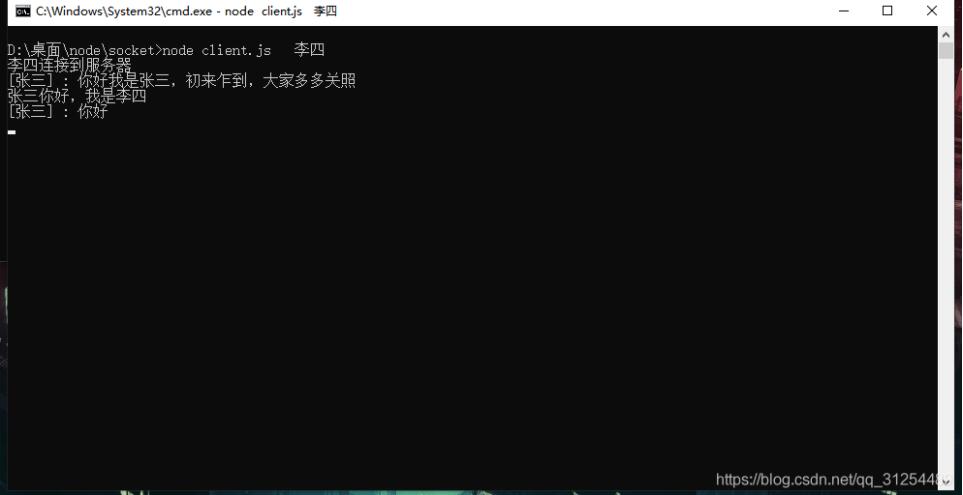Close the cmd.exe window

(931, 11)
